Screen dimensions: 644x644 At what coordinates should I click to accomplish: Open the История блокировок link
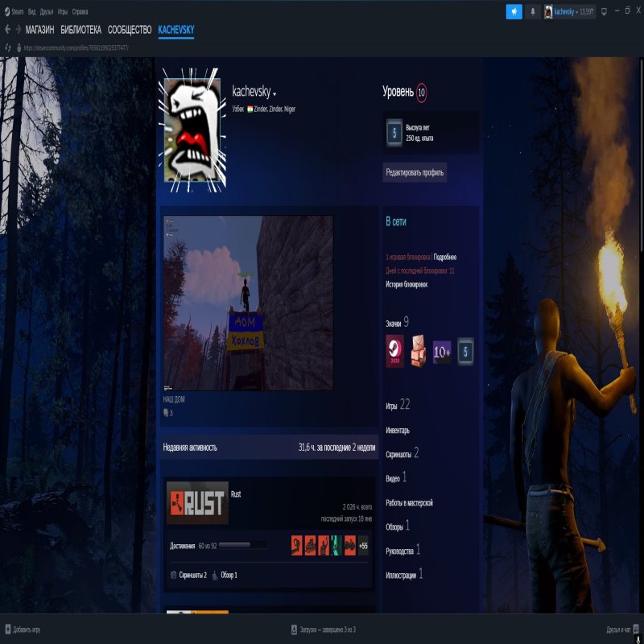(x=407, y=284)
